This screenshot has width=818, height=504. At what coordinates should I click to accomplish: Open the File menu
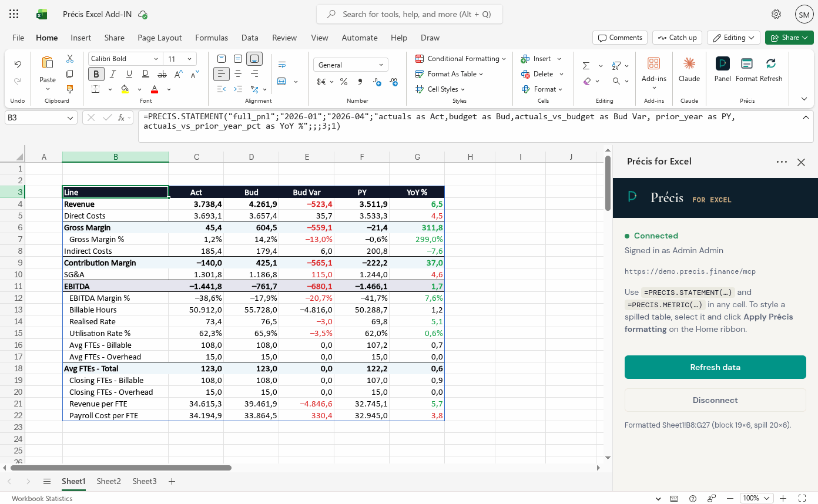[18, 38]
